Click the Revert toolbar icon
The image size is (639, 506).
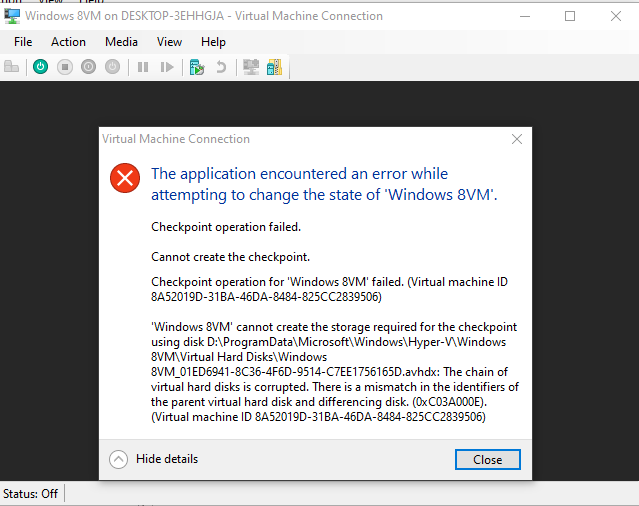(221, 67)
